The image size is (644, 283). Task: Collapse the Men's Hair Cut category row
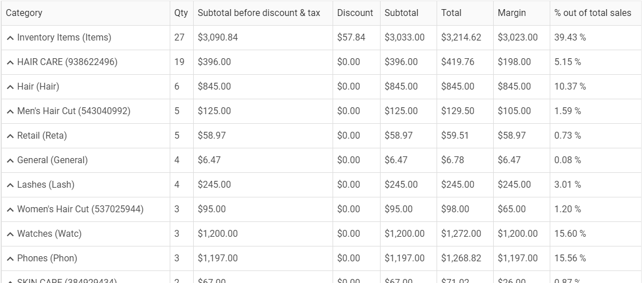click(x=10, y=111)
